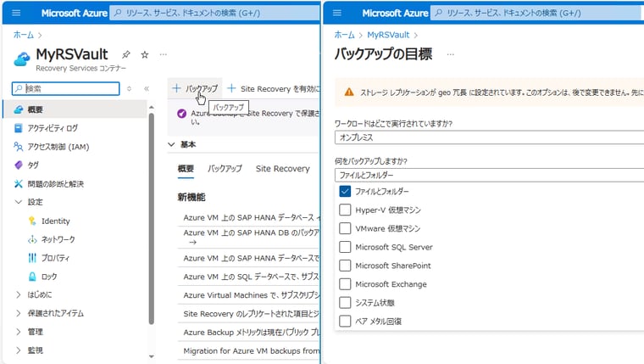Click the sidebar vertical scrollbar thumb

151,219
